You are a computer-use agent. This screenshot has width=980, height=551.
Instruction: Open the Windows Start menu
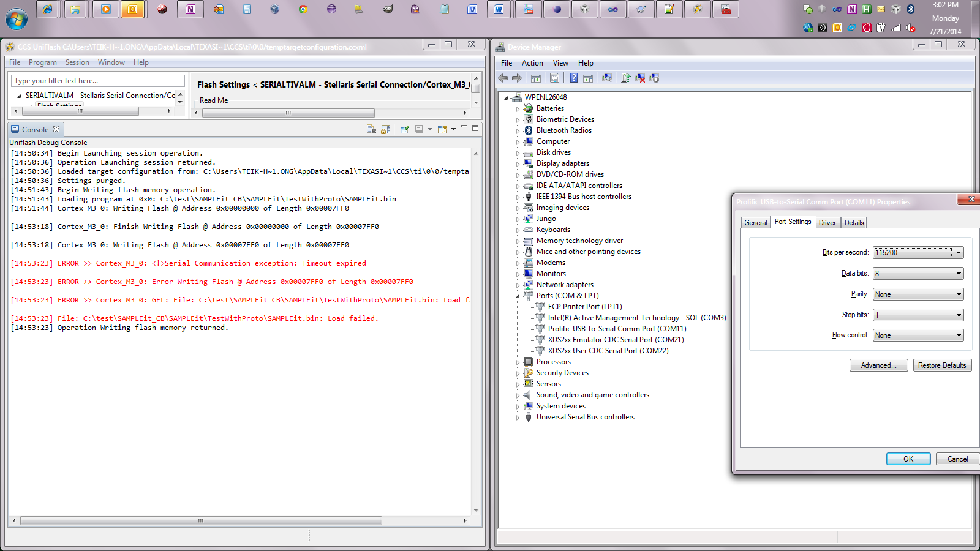tap(17, 19)
